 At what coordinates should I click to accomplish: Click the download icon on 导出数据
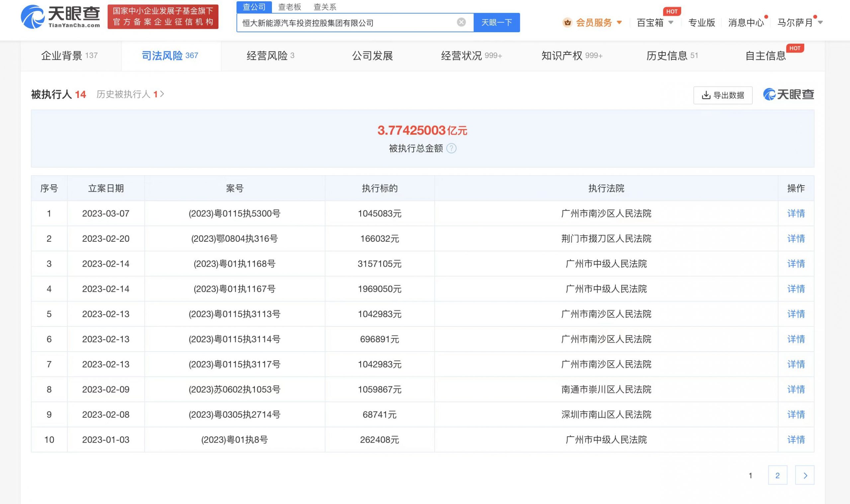[706, 95]
